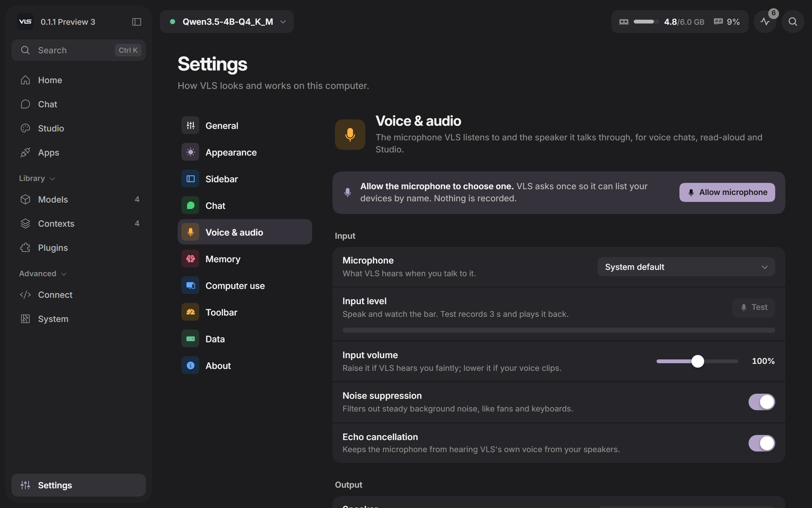Click the 9% GPU usage indicator
This screenshot has height=508, width=812.
(727, 22)
